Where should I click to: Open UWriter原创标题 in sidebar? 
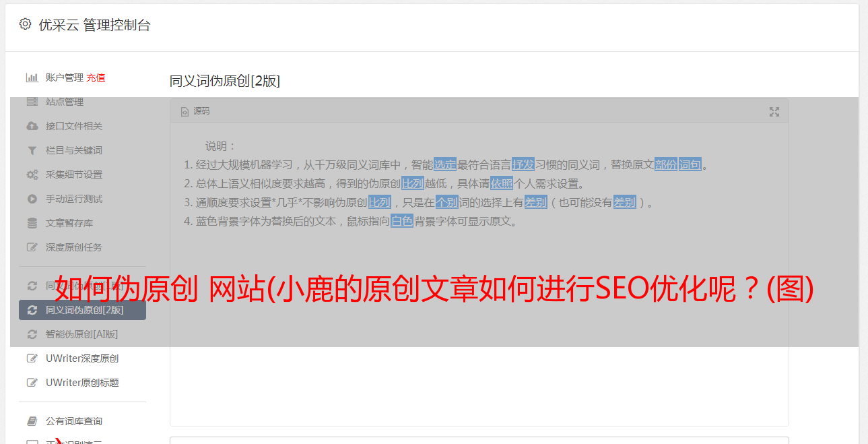point(82,383)
